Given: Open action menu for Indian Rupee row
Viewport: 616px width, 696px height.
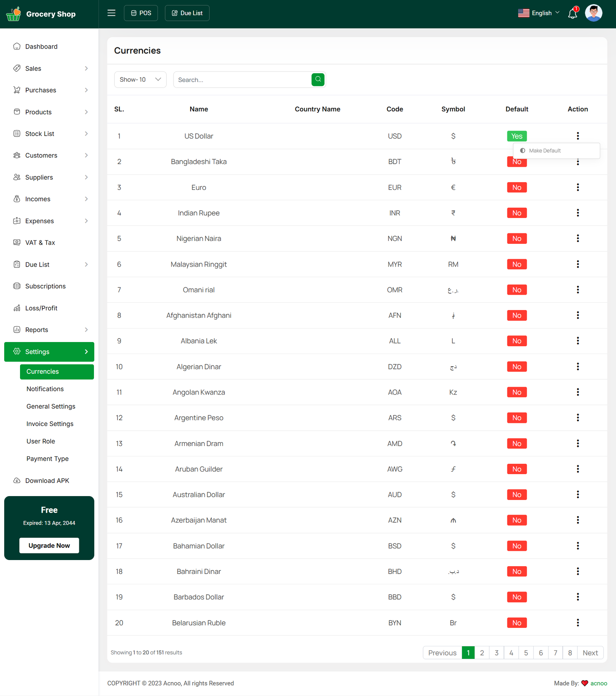Looking at the screenshot, I should click(x=577, y=213).
